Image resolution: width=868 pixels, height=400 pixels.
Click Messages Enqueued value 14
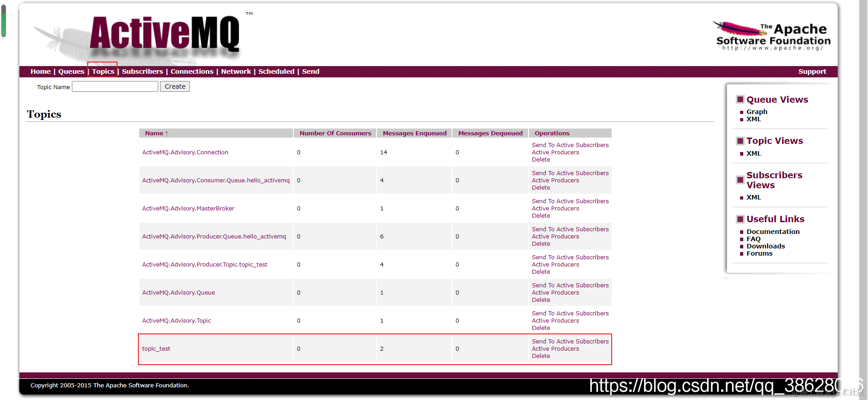383,152
